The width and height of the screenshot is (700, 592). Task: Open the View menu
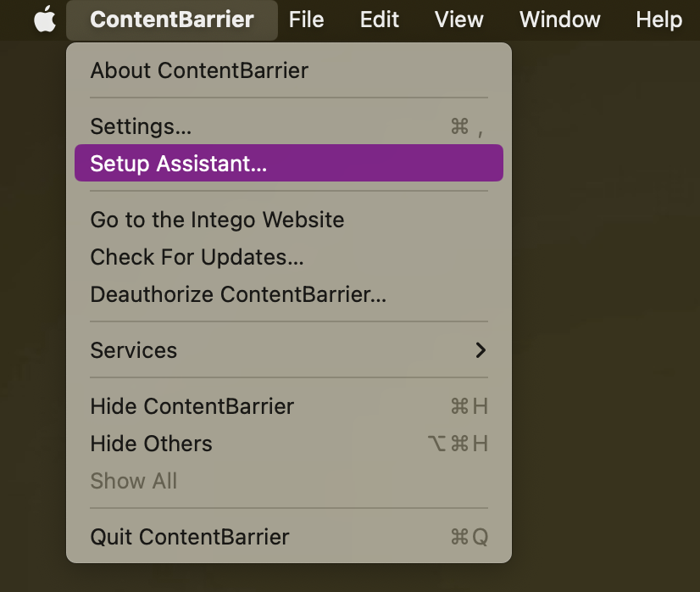459,20
